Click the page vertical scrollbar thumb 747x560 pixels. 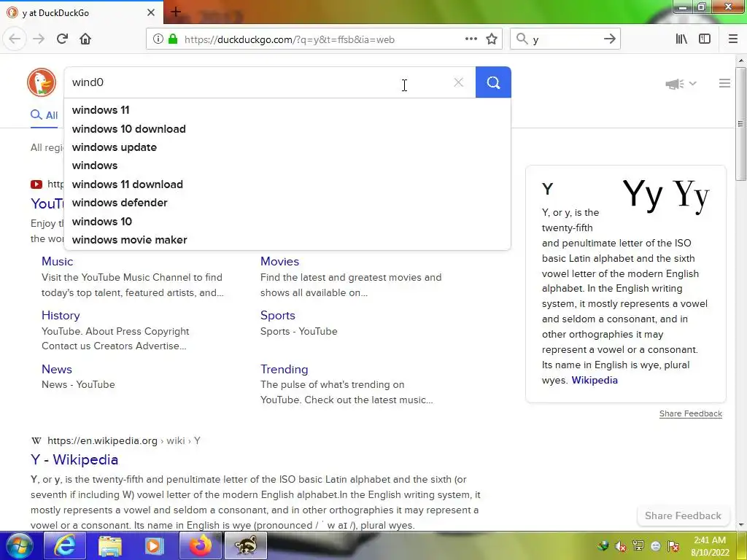click(740, 124)
